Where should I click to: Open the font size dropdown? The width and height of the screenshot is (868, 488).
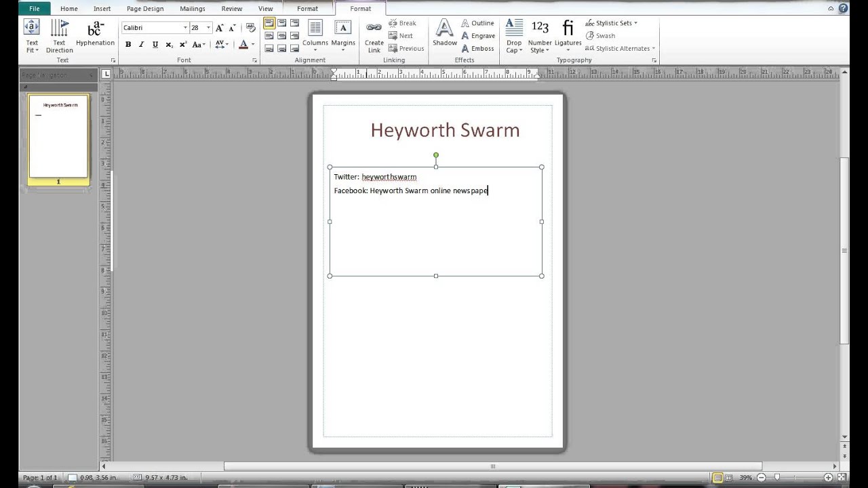point(208,28)
